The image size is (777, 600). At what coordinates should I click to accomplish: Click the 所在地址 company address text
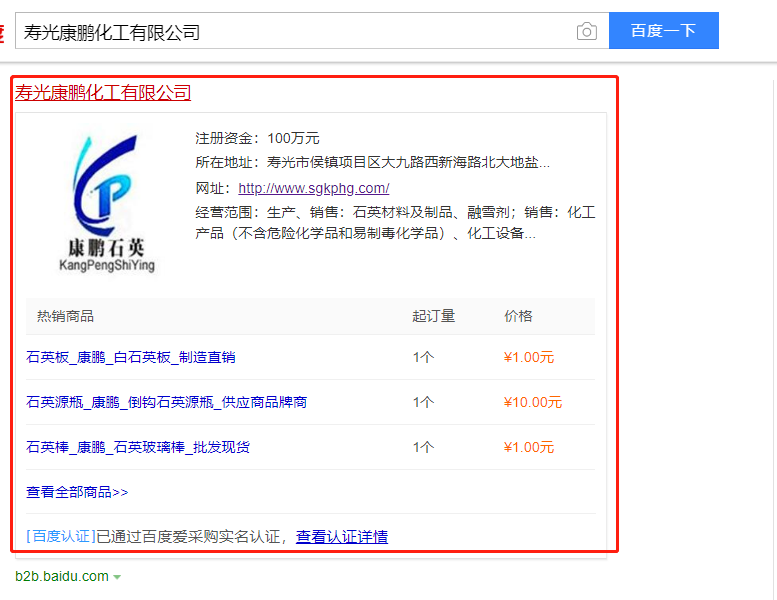click(372, 162)
